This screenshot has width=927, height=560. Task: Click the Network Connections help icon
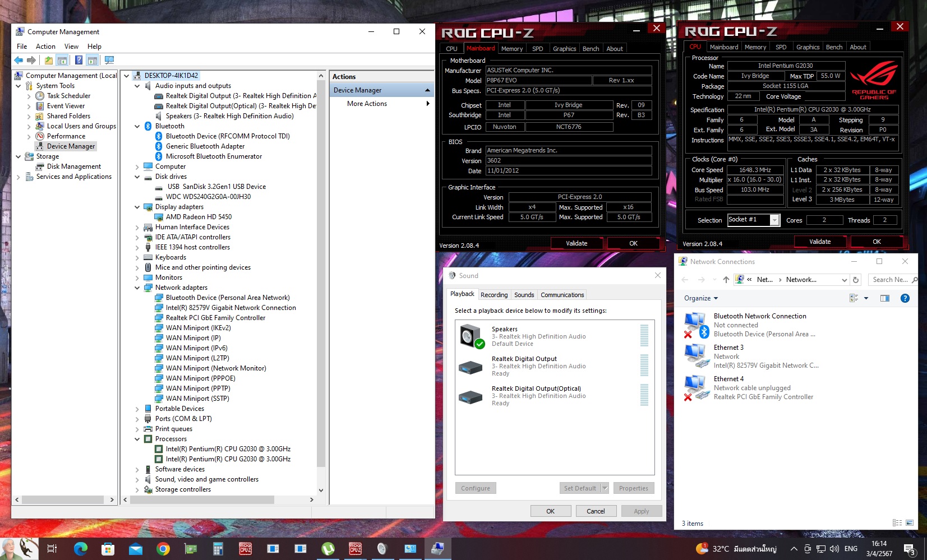[x=905, y=298]
